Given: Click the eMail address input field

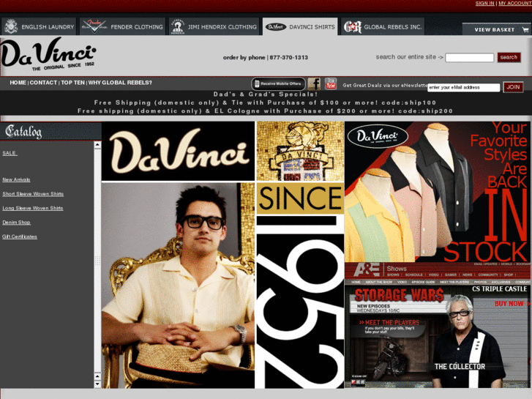Looking at the screenshot, I should coord(463,88).
